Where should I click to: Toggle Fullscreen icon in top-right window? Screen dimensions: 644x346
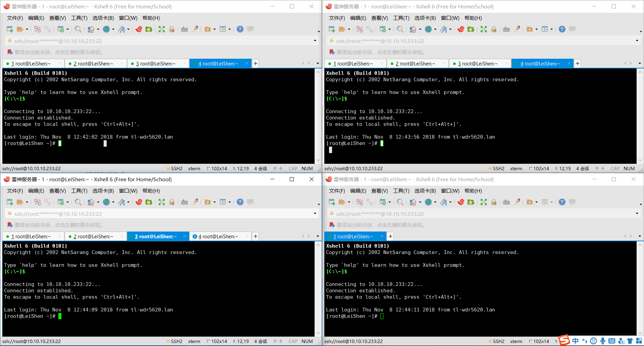484,29
